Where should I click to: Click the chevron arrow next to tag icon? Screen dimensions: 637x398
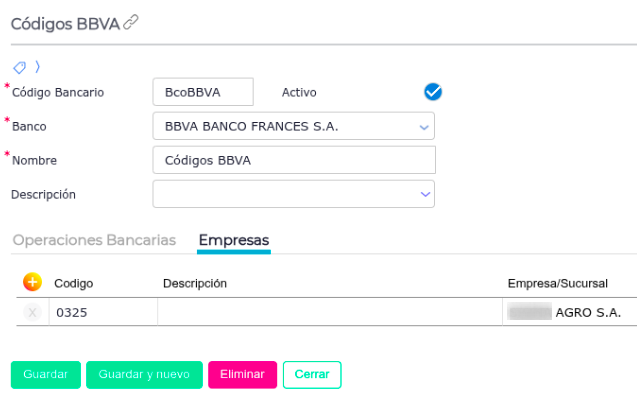point(37,67)
